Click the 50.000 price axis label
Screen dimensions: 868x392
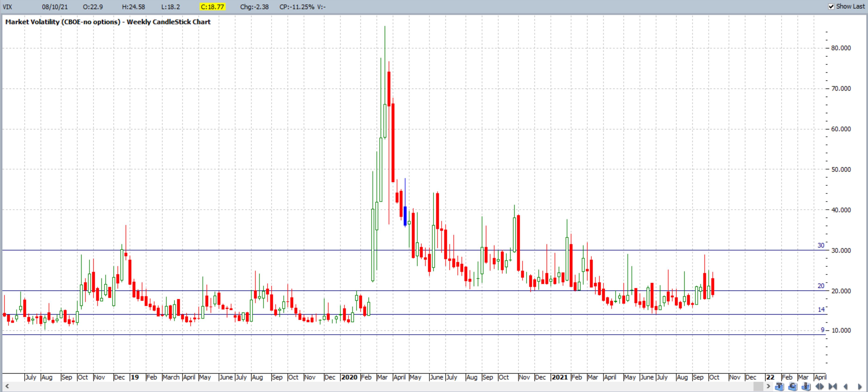[841, 169]
